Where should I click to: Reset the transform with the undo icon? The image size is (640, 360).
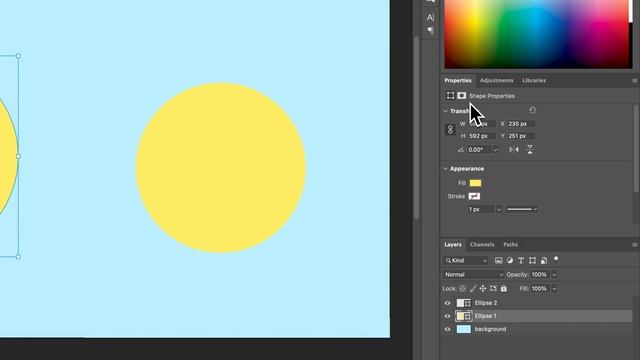pos(532,110)
